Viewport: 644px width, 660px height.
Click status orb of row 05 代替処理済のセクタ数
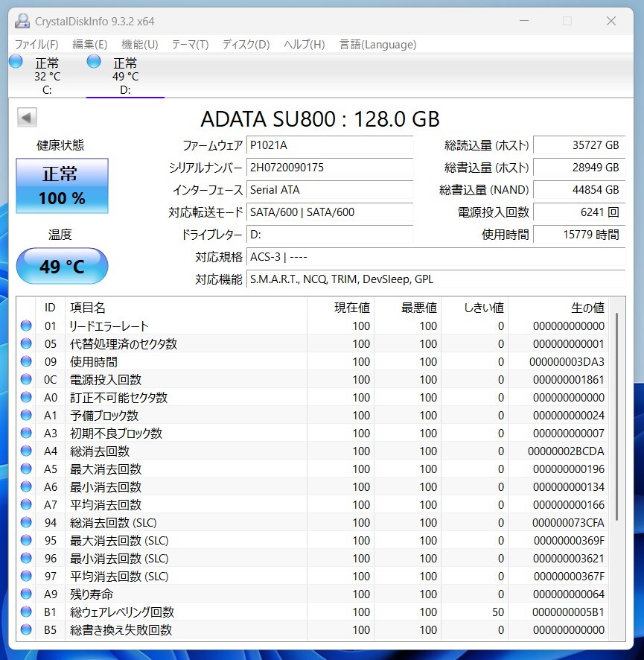coord(26,344)
